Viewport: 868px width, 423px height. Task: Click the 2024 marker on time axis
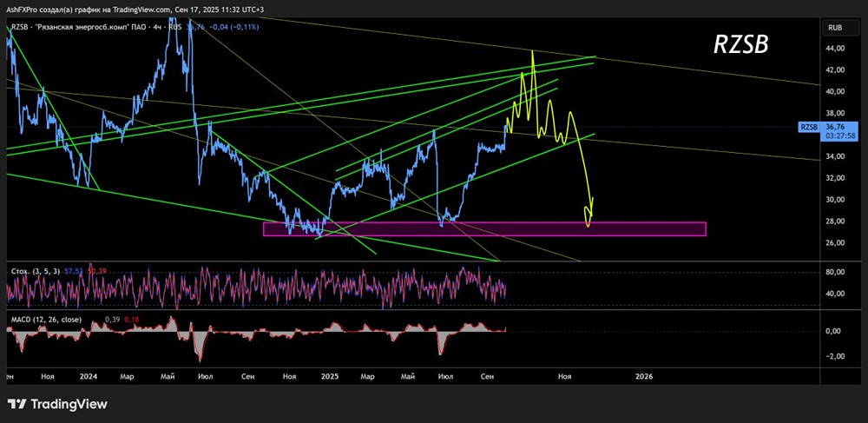tap(88, 376)
